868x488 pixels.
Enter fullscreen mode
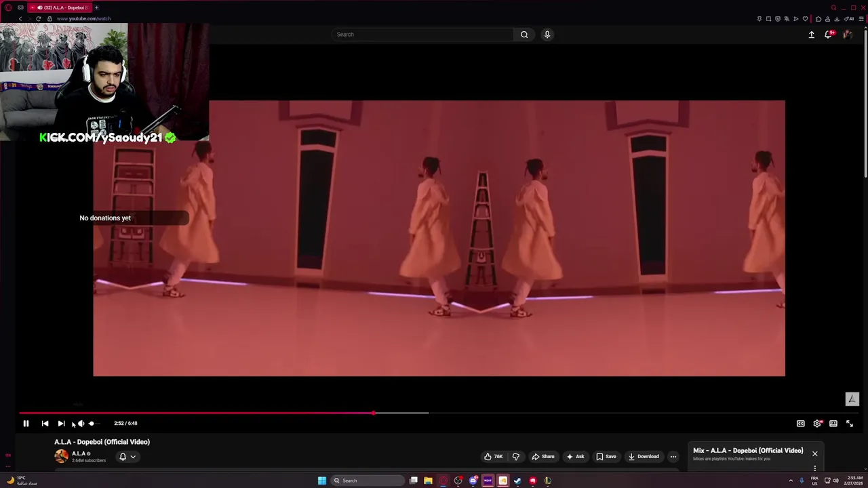pyautogui.click(x=850, y=424)
